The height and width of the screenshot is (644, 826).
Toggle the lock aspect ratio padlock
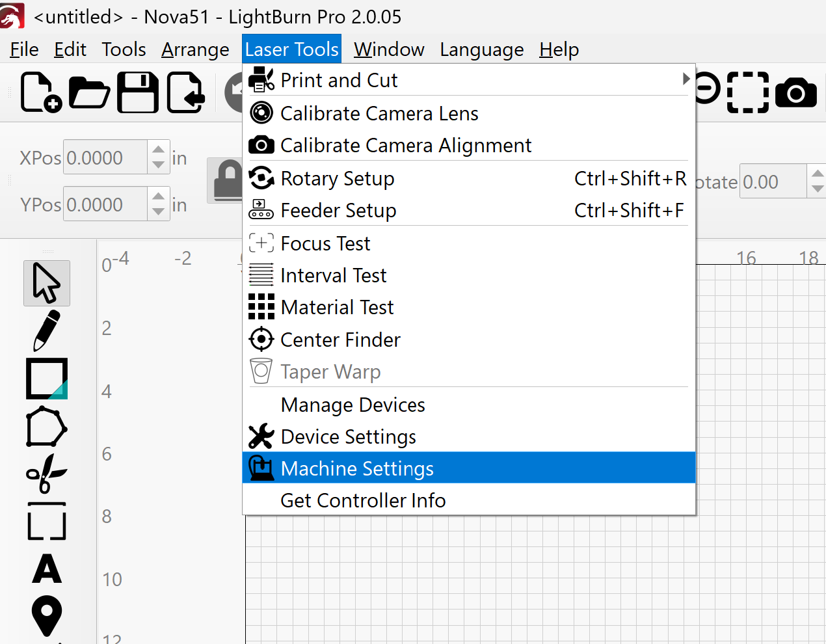pos(228,180)
